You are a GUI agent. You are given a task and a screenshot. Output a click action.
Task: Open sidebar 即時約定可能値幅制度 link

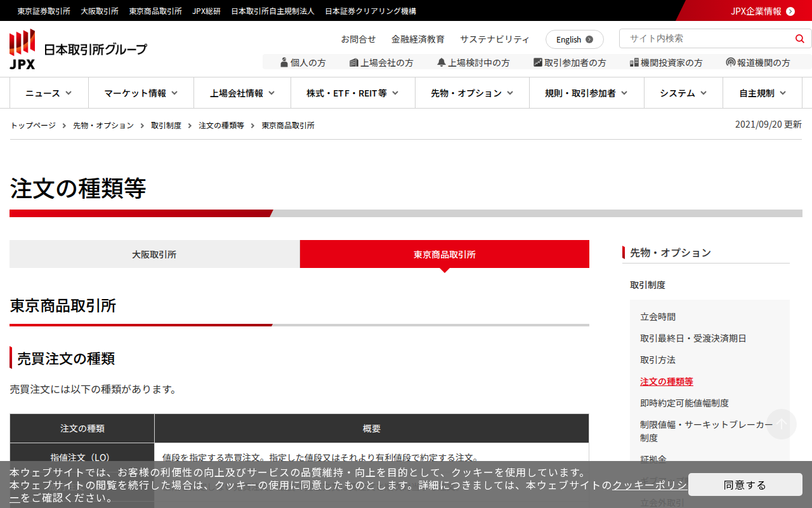point(684,403)
